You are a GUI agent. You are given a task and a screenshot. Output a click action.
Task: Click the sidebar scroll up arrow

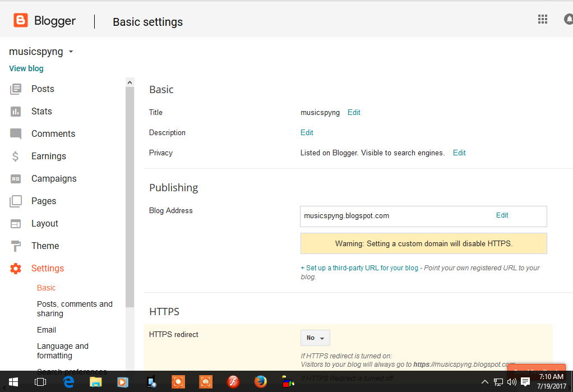point(130,82)
